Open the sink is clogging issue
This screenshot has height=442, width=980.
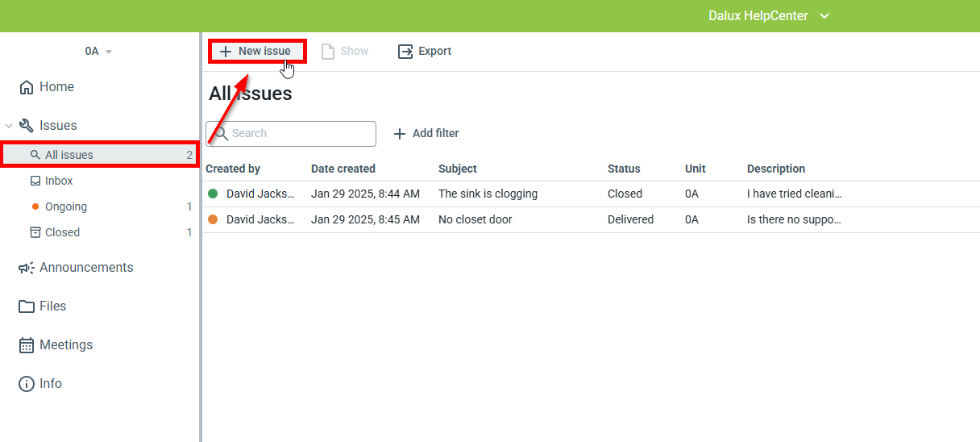pyautogui.click(x=488, y=194)
